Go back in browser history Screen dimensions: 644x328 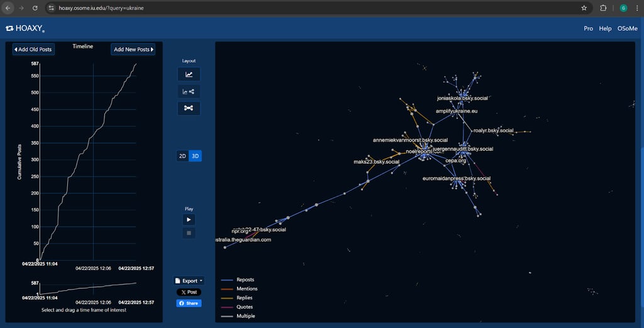click(8, 8)
